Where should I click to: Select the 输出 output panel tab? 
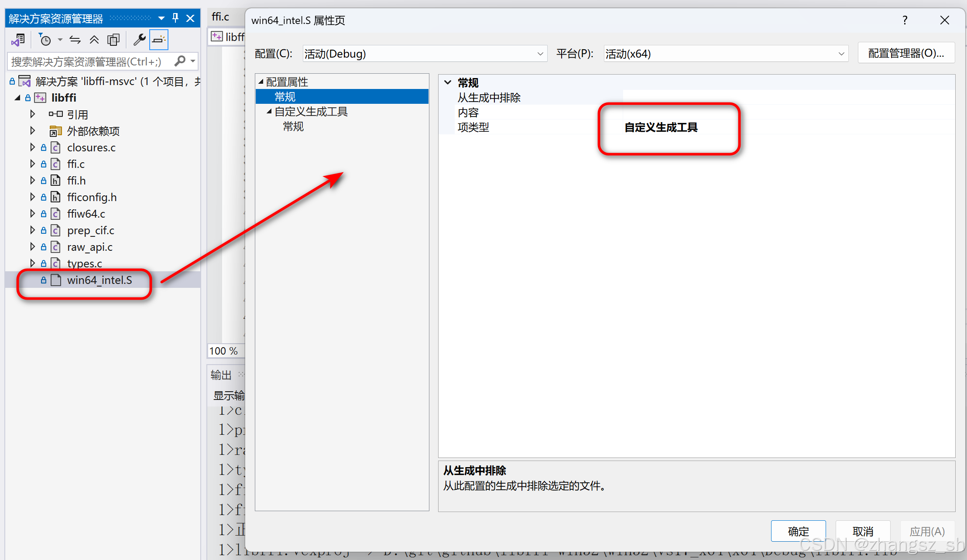click(220, 374)
